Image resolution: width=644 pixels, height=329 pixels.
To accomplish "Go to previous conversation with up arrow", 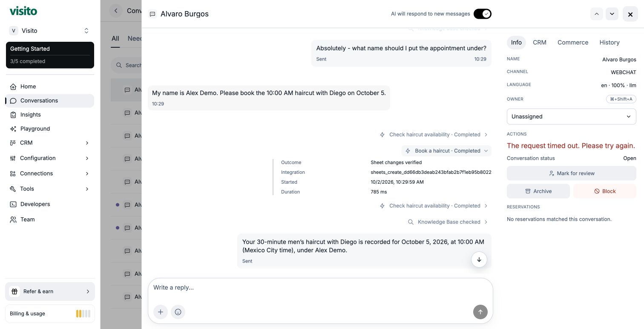I will point(596,14).
